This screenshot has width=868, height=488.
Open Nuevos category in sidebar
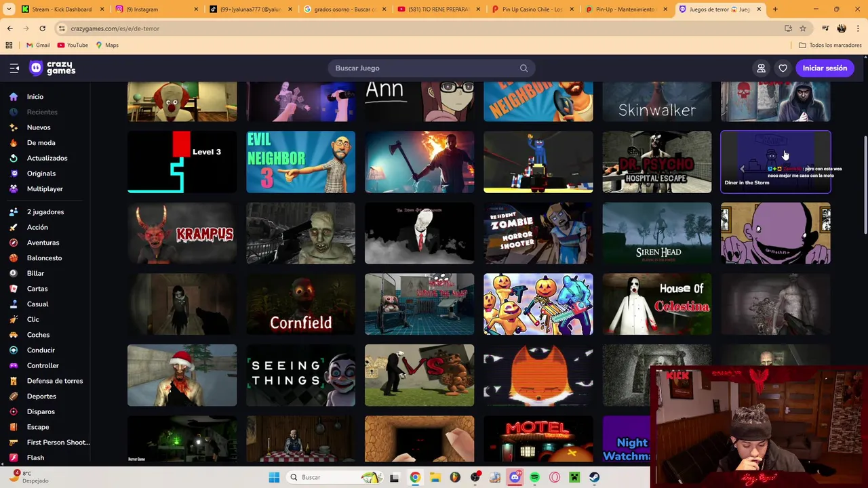[39, 127]
